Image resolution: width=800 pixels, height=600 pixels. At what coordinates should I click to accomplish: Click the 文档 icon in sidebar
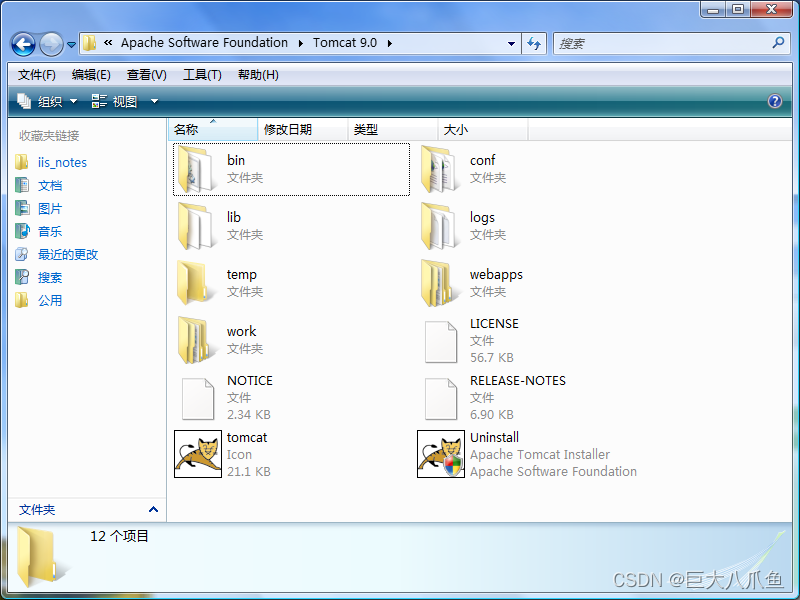tap(21, 185)
